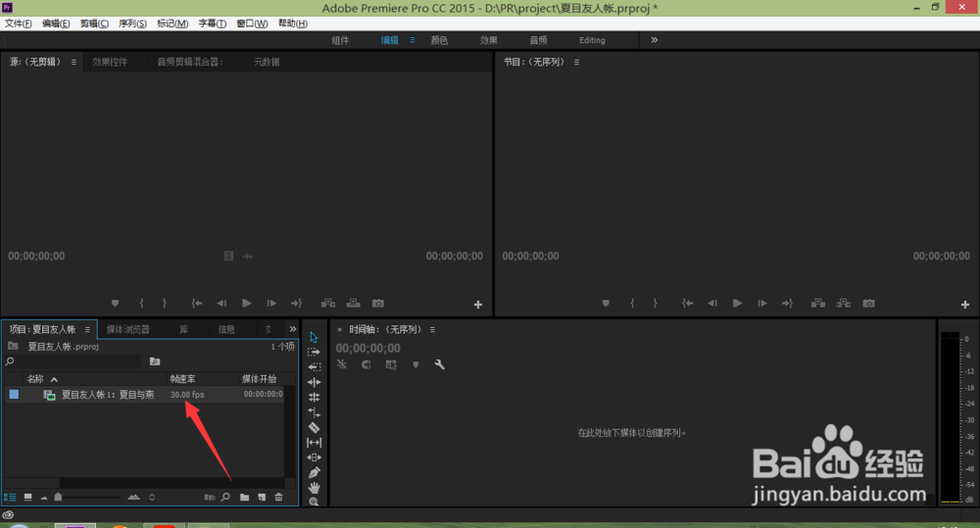The image size is (980, 528).
Task: Toggle Add Marker button in timeline
Action: click(x=416, y=364)
